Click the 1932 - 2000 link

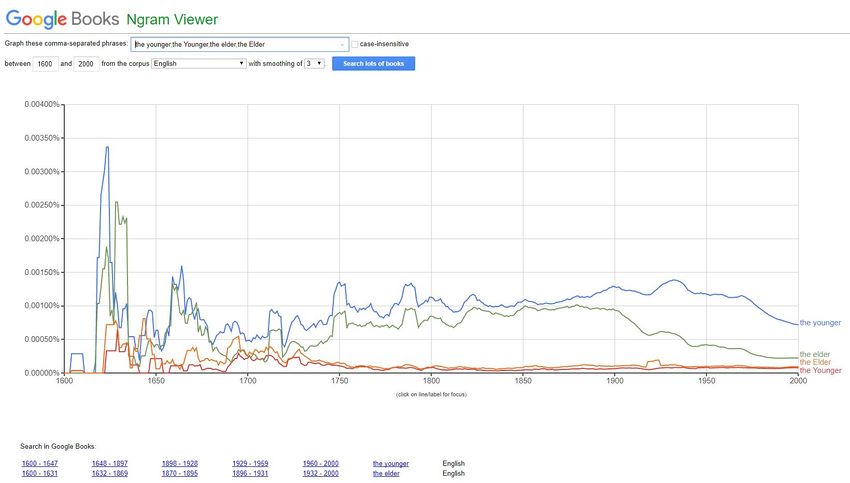click(320, 473)
